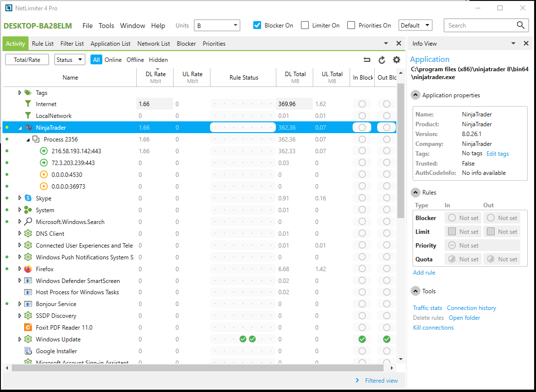Viewport: 536px width, 392px height.
Task: Click the Foxit PDF Reader icon
Action: (28, 327)
